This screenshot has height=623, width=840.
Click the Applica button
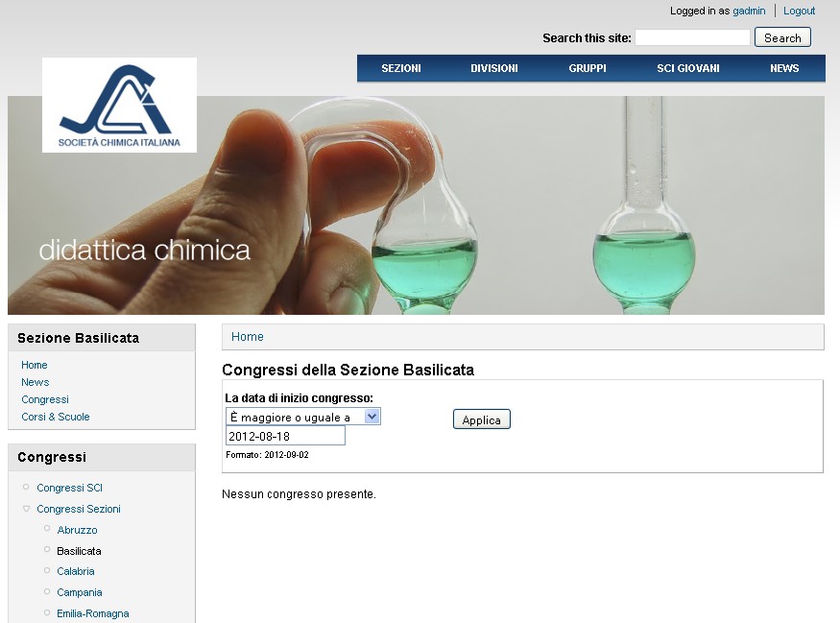[482, 419]
